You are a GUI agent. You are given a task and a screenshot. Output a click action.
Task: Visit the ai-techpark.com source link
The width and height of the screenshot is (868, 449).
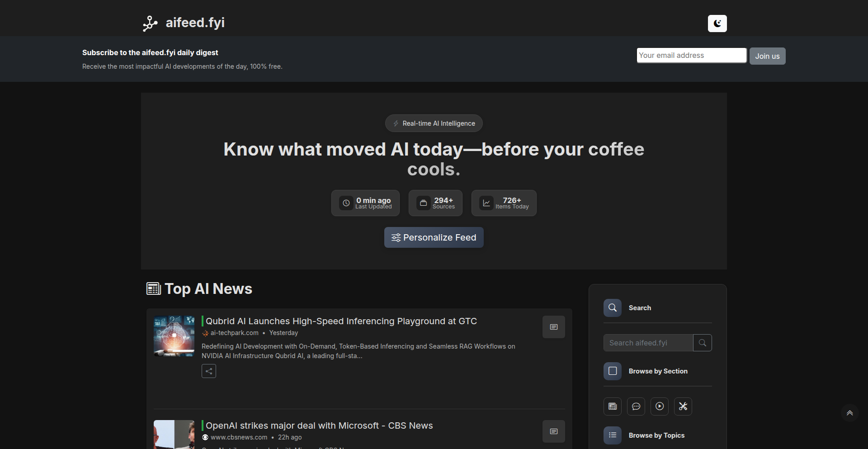click(235, 333)
